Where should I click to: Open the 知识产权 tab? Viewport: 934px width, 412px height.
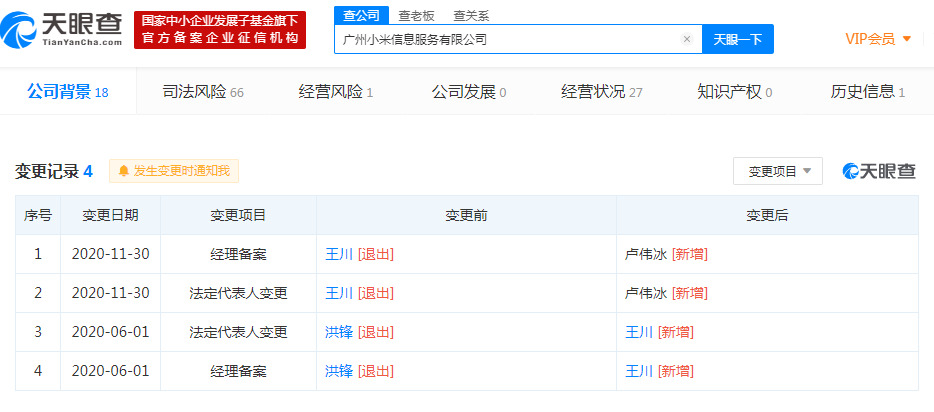click(x=734, y=92)
